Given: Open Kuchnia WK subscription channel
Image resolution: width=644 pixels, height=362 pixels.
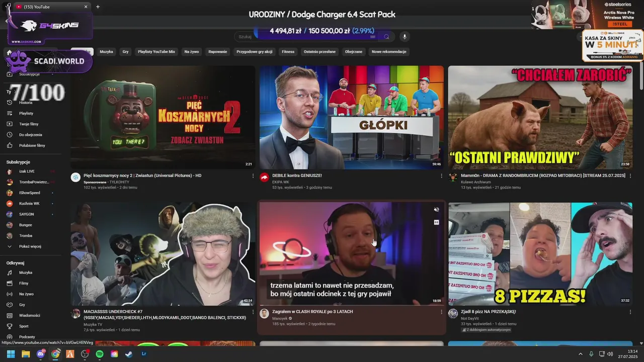Looking at the screenshot, I should tap(30, 204).
